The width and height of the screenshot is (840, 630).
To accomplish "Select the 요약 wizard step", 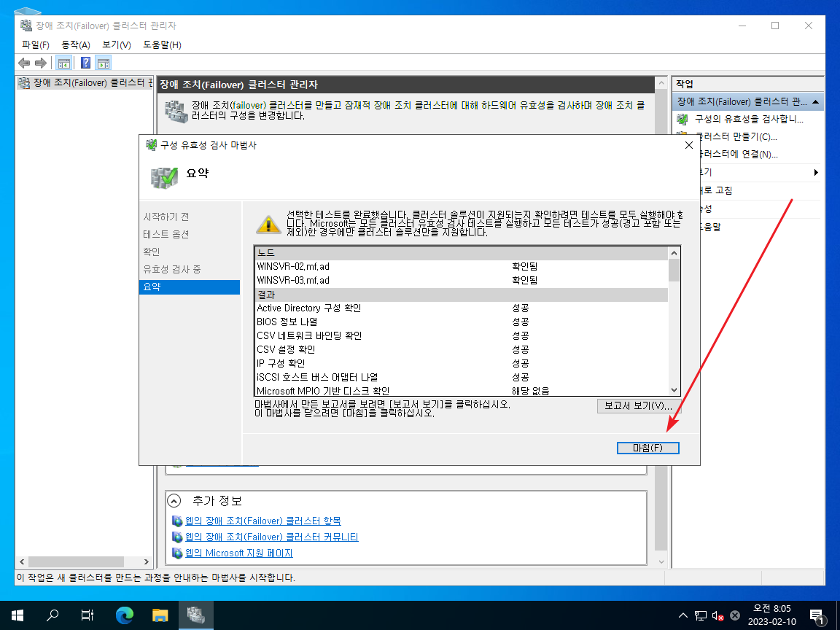I will click(189, 287).
